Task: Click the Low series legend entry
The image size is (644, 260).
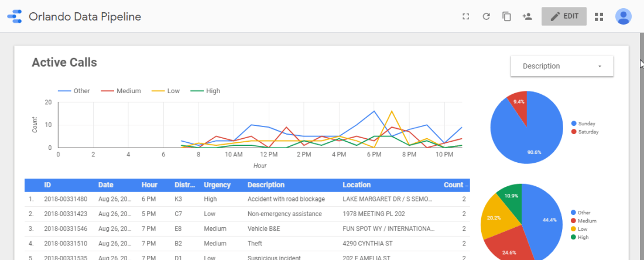Action: click(x=167, y=91)
